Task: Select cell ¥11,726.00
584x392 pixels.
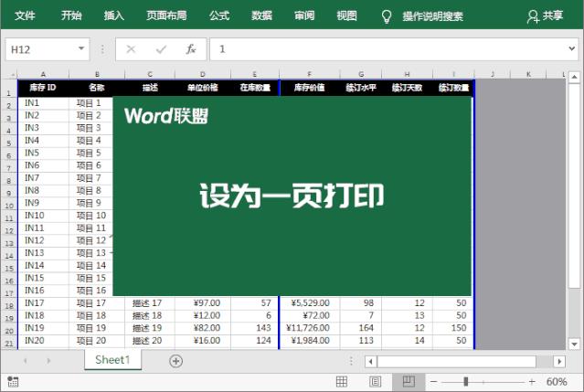Action: tap(310, 328)
